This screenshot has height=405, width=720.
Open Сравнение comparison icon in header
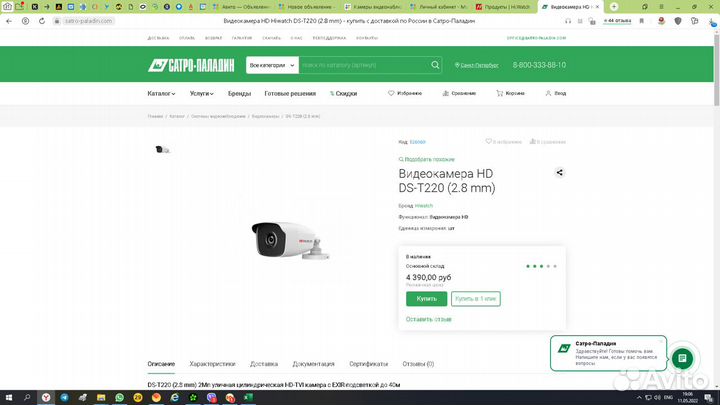click(445, 93)
